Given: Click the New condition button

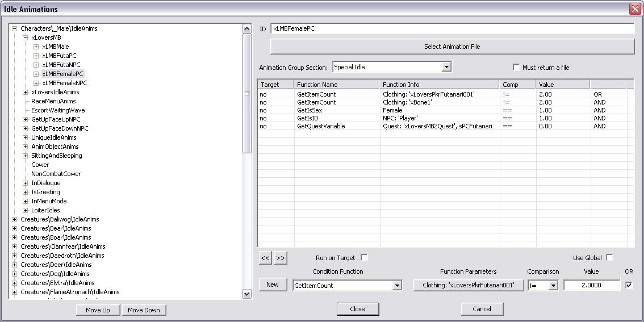Looking at the screenshot, I should tap(273, 285).
